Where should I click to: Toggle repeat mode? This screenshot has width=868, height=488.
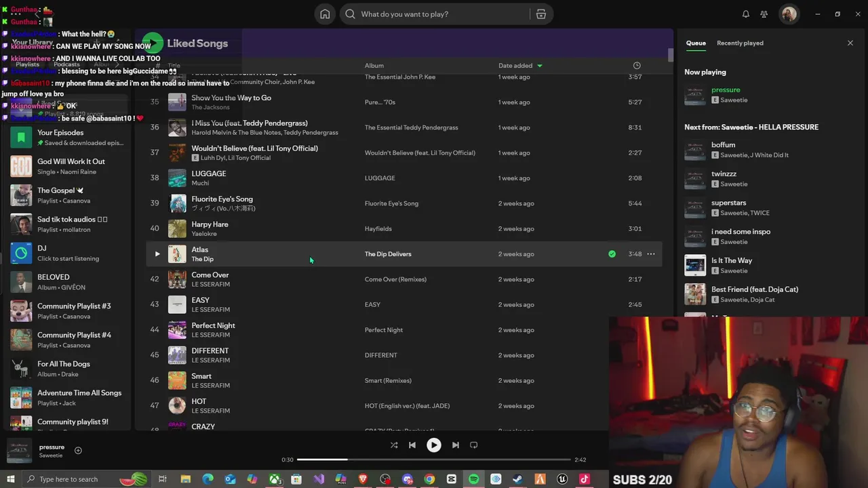[x=474, y=445]
